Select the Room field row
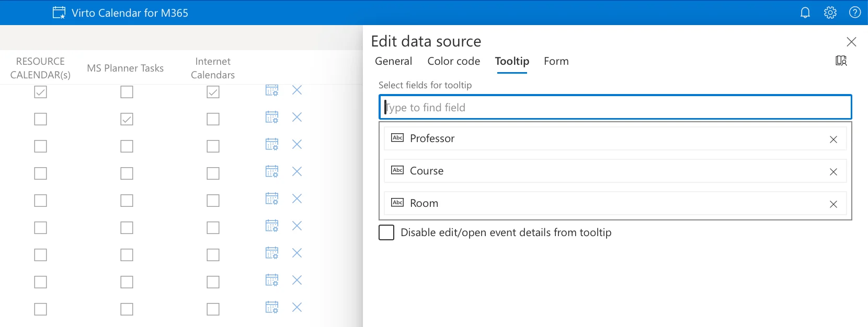The image size is (868, 327). pyautogui.click(x=615, y=203)
